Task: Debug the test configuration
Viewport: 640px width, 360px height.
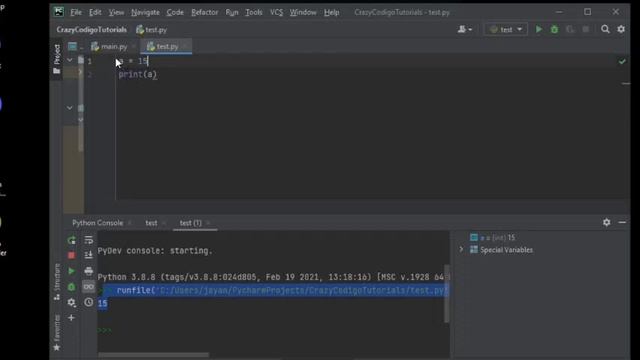Action: [x=554, y=29]
